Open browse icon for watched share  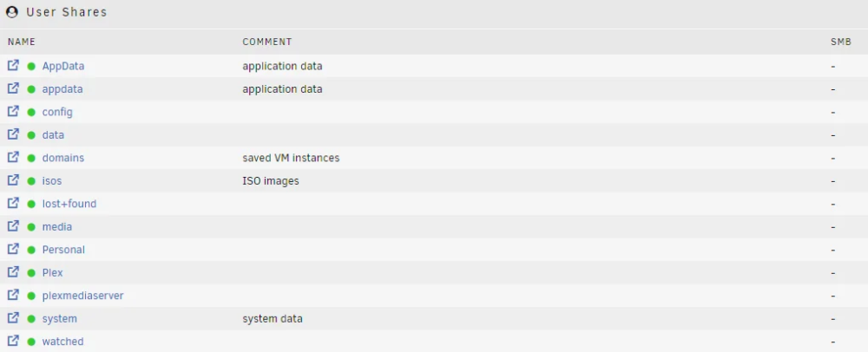tap(13, 341)
